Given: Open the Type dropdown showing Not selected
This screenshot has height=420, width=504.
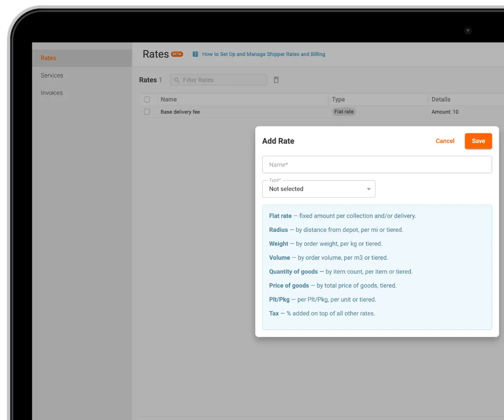Looking at the screenshot, I should click(x=319, y=189).
